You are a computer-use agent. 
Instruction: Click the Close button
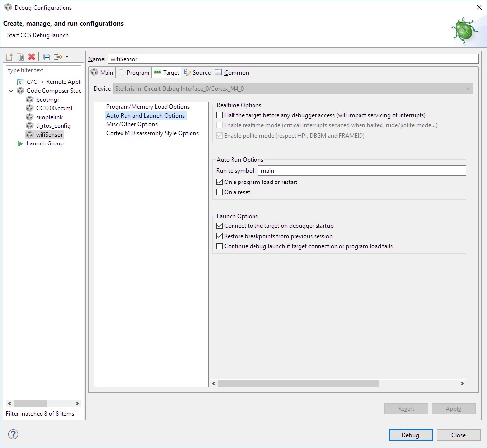coord(459,435)
